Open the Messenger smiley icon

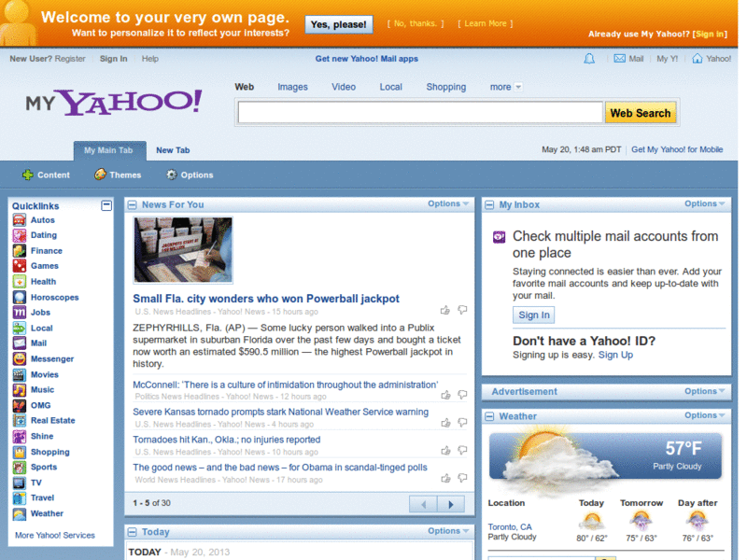click(20, 358)
